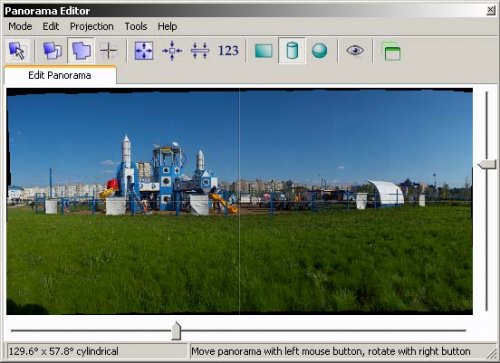Image resolution: width=500 pixels, height=363 pixels.
Task: Click the horizontal field of view slider handle
Action: 176,331
